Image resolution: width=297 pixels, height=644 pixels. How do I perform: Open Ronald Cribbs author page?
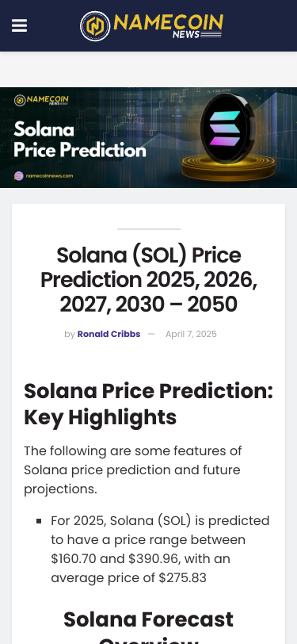109,335
